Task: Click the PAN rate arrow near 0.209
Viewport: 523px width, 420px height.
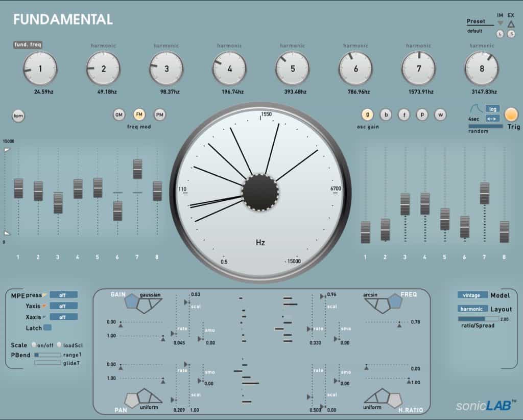Action: pos(173,400)
